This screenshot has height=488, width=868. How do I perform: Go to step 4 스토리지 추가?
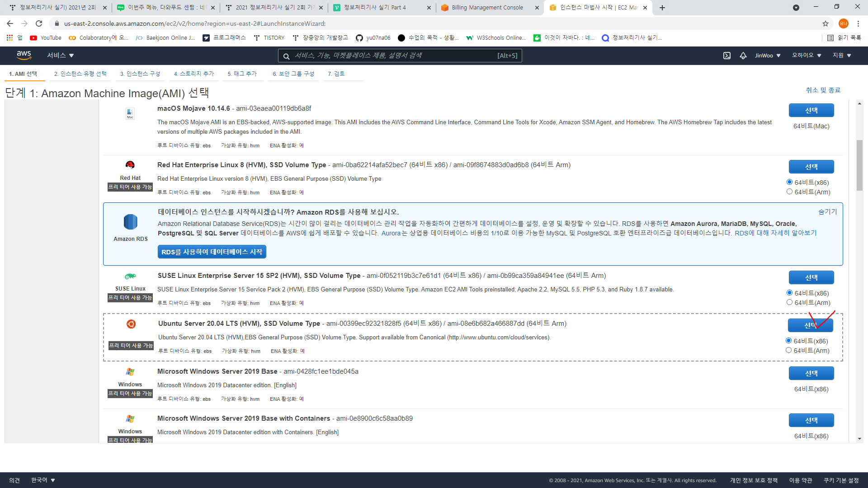tap(194, 74)
